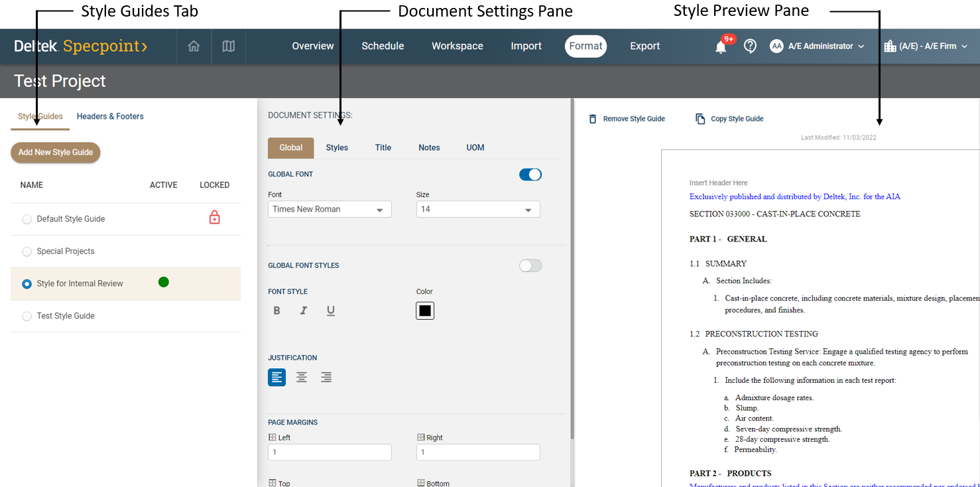Apply bold font style
The width and height of the screenshot is (980, 487).
click(x=277, y=311)
